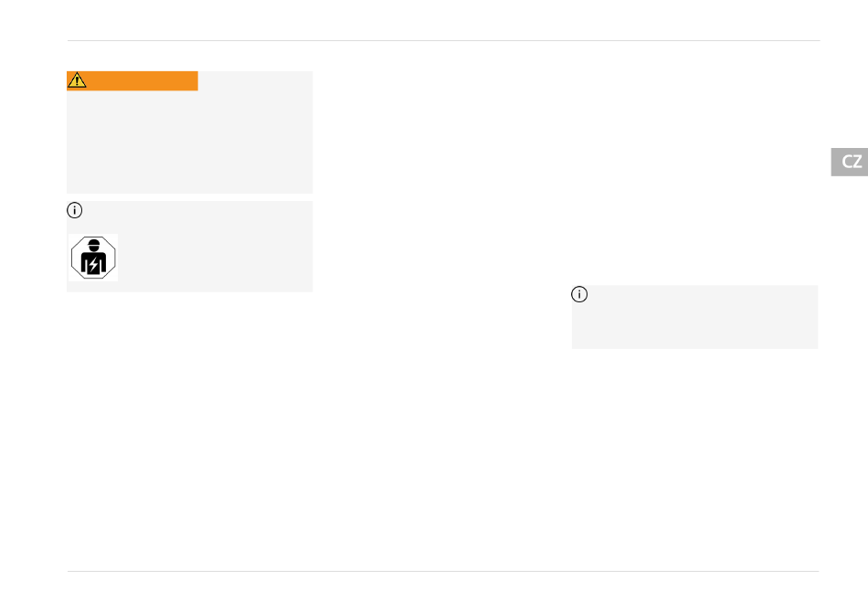Open the CZ language tab
This screenshot has height=612, width=868.
(x=850, y=162)
